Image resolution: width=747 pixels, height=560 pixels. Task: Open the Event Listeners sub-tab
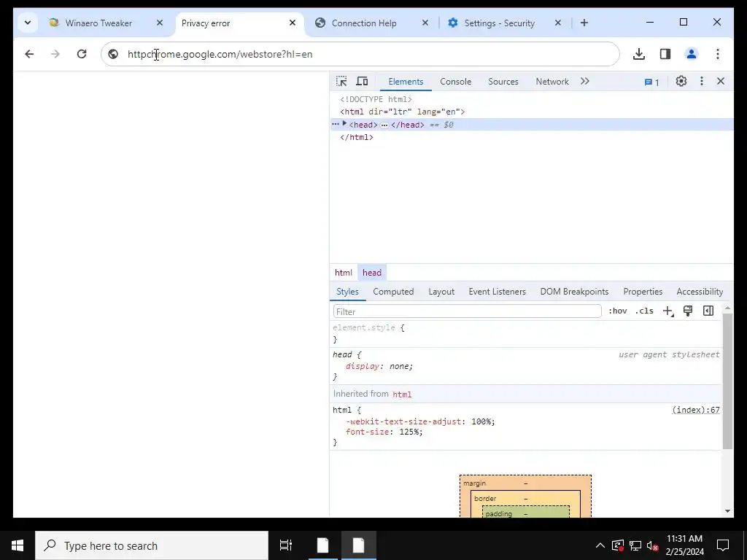coord(497,292)
